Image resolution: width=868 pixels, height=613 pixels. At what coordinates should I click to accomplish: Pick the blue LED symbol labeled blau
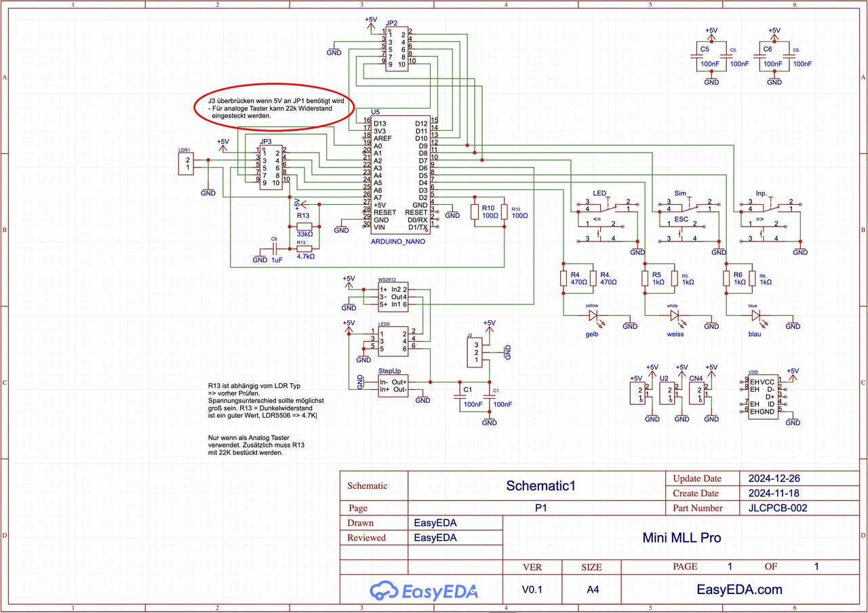pyautogui.click(x=756, y=315)
